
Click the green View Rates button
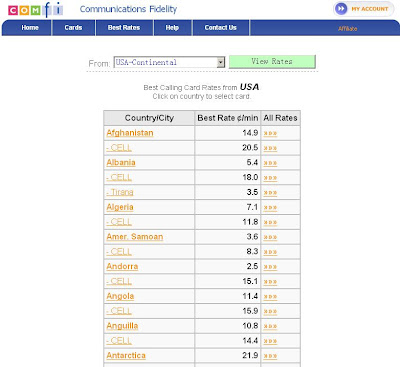[272, 62]
